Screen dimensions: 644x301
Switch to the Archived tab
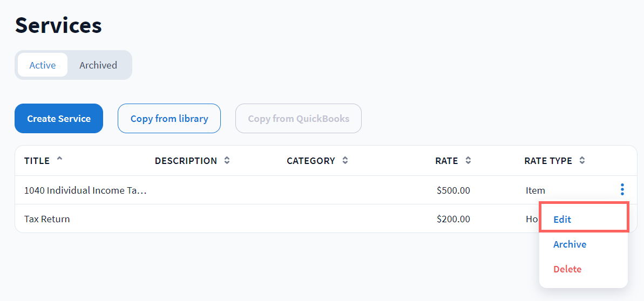98,65
